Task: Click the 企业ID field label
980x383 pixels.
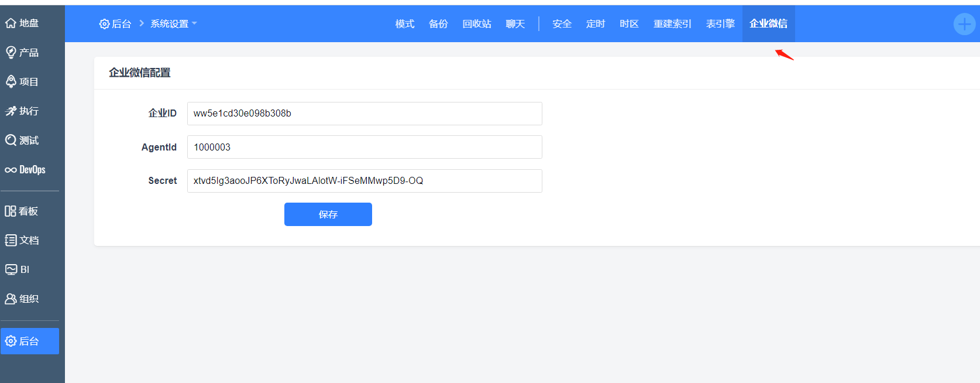Action: 163,113
